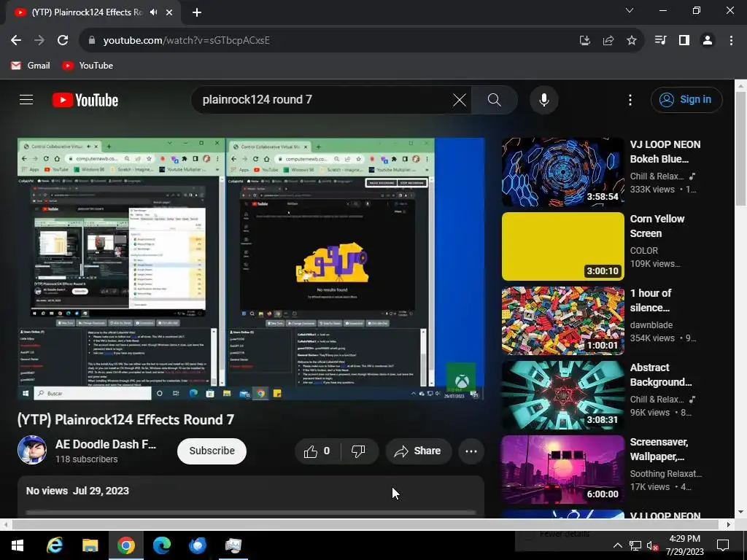747x560 pixels.
Task: Open 1 hour of silence title
Action: click(650, 300)
